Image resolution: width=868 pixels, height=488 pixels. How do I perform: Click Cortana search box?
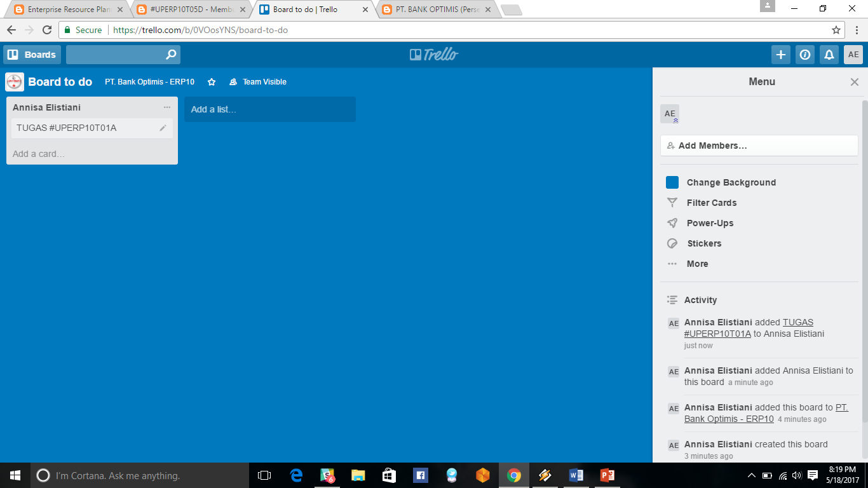click(x=140, y=475)
